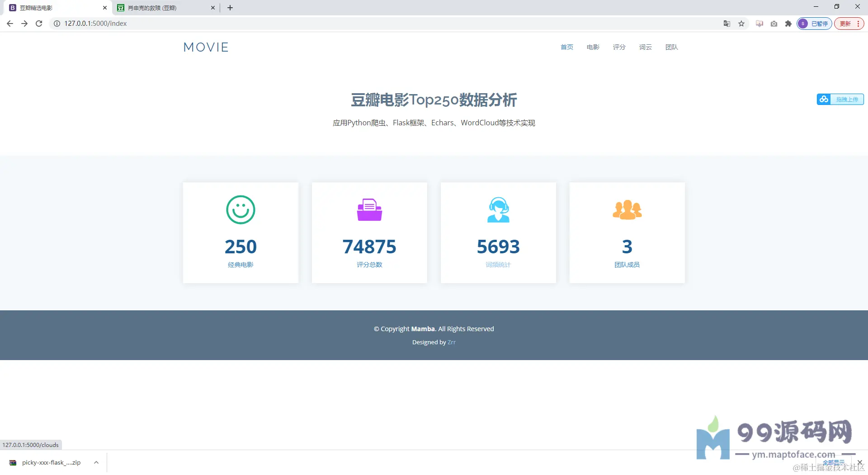Click the blue headset person icon
Screen dimensions: 868x475
click(x=498, y=210)
